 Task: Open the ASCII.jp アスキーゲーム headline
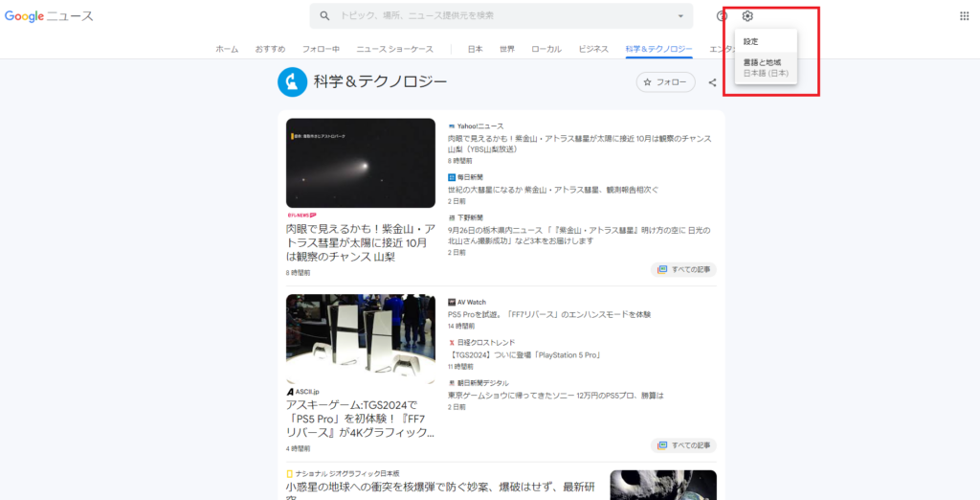pos(361,419)
